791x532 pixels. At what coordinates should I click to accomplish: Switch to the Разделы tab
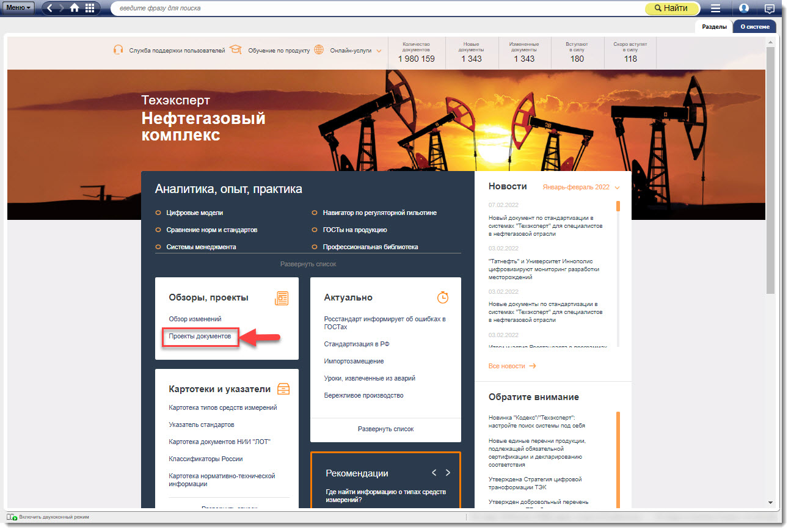[714, 26]
